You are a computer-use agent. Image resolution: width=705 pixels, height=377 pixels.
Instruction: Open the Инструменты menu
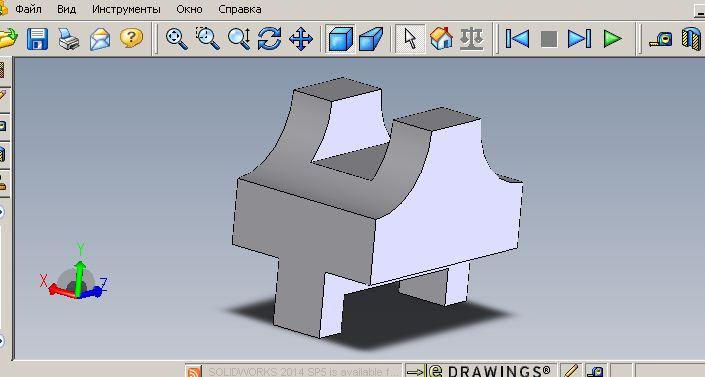(x=126, y=9)
